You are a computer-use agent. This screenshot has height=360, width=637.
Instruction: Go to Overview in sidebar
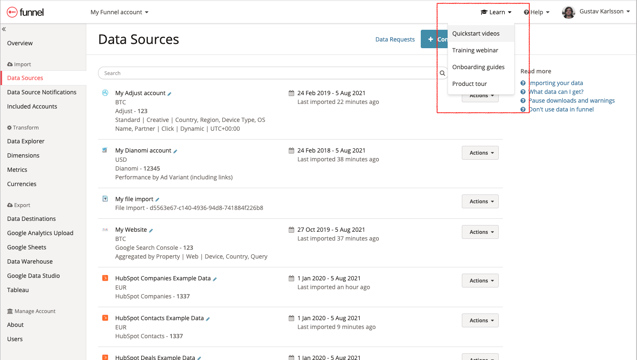tap(20, 43)
